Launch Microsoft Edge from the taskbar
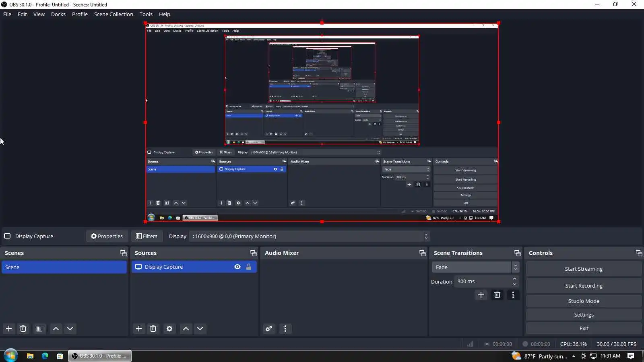The width and height of the screenshot is (644, 362). 45,356
